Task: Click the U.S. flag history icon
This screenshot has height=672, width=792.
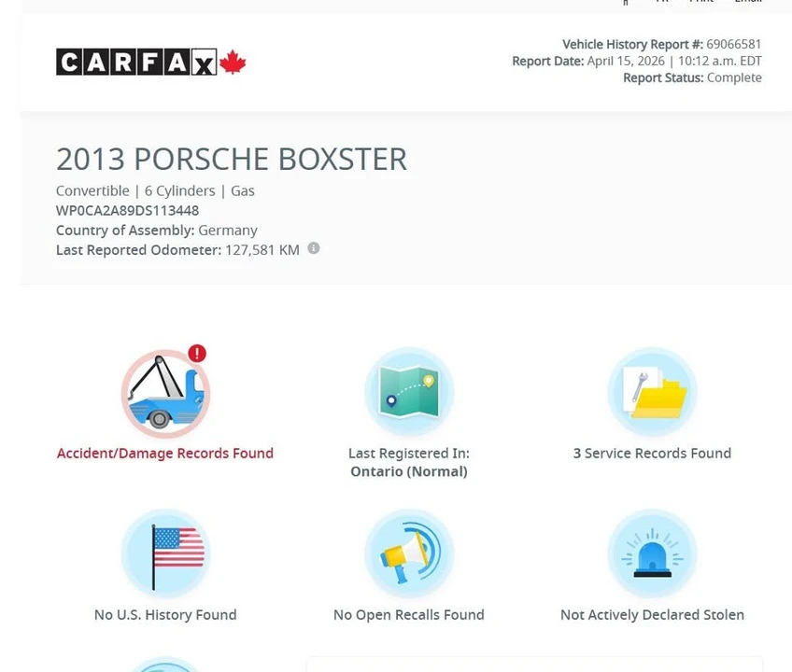Action: tap(165, 553)
